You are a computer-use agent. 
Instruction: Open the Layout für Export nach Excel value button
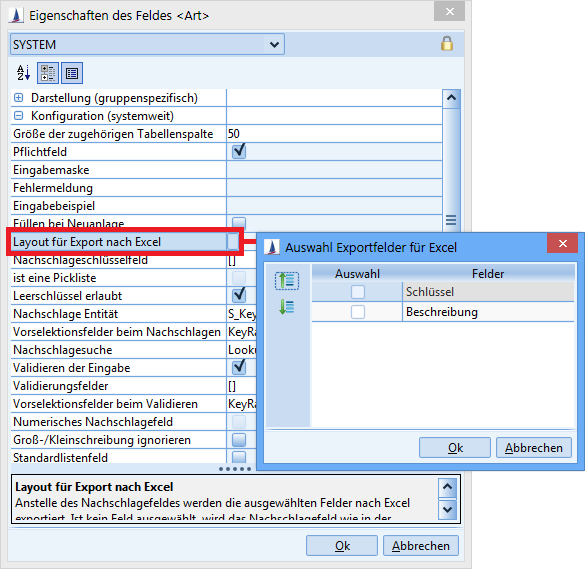click(x=233, y=241)
